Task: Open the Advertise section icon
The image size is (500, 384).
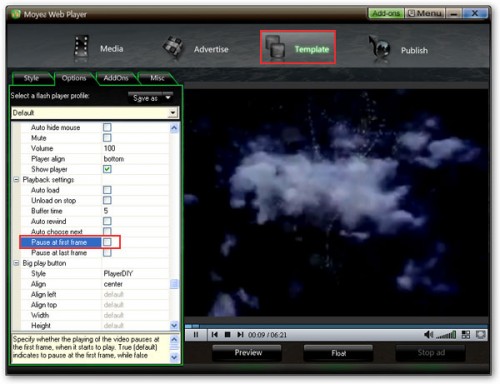Action: (173, 48)
